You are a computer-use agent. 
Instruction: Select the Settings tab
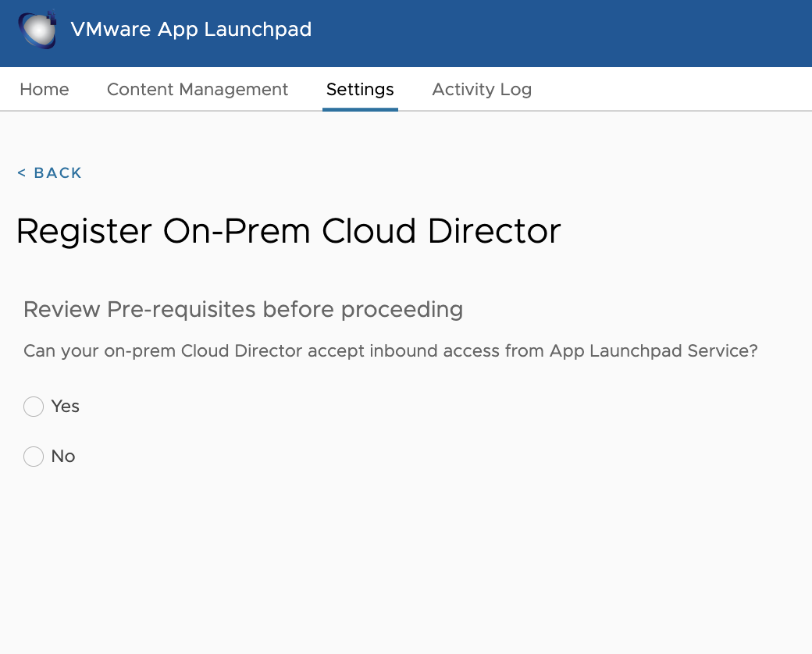pos(360,90)
